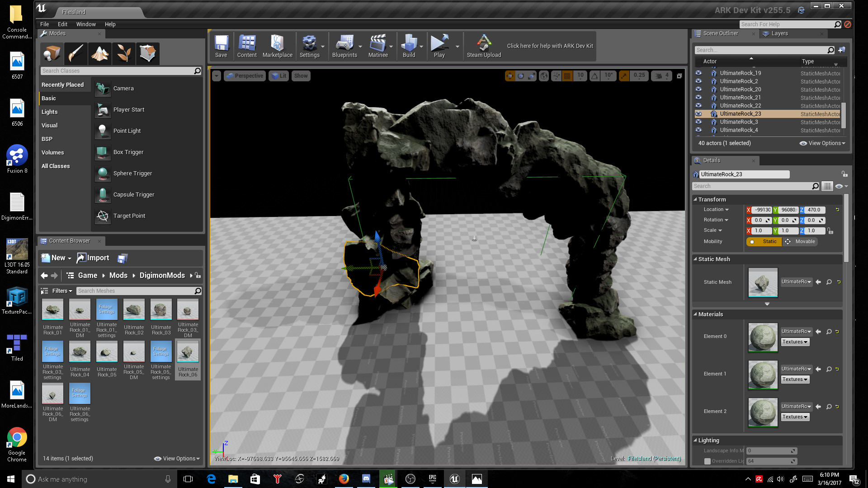Open the Geometry Editing mode
Image resolution: width=868 pixels, height=488 pixels.
(x=147, y=53)
